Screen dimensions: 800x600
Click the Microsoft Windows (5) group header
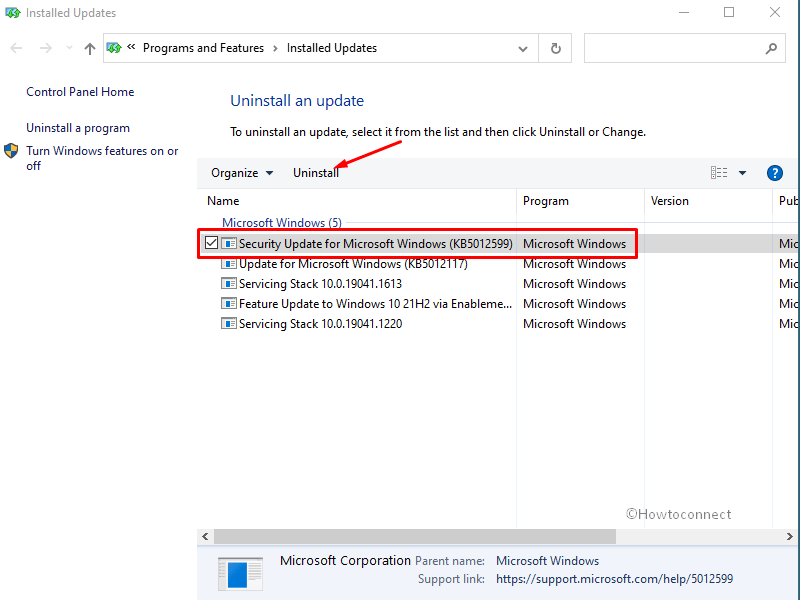(x=282, y=223)
